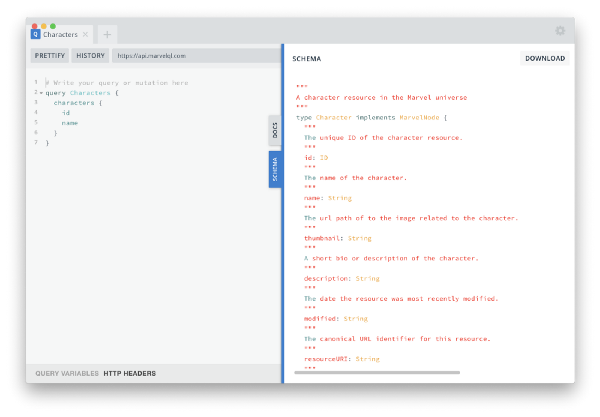Click 'The unique ID of the character resource.'
Screen dimensions: 600x417
click(x=383, y=138)
